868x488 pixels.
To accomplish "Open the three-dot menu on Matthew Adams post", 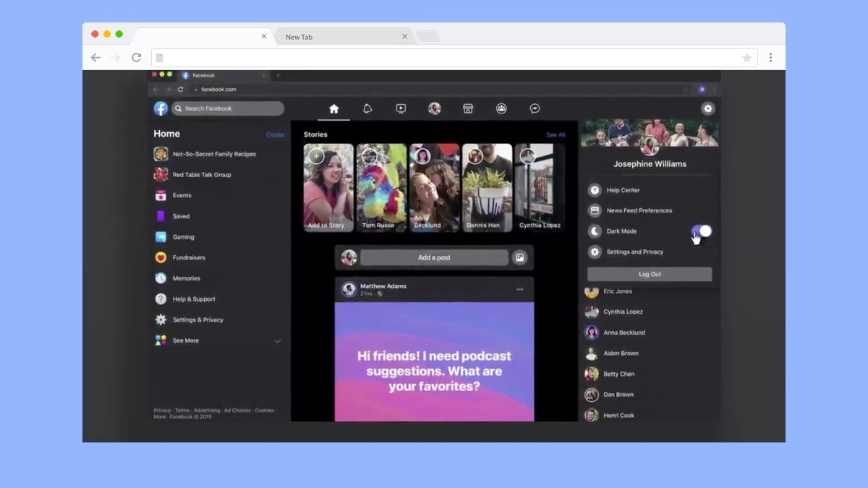I will tap(519, 289).
